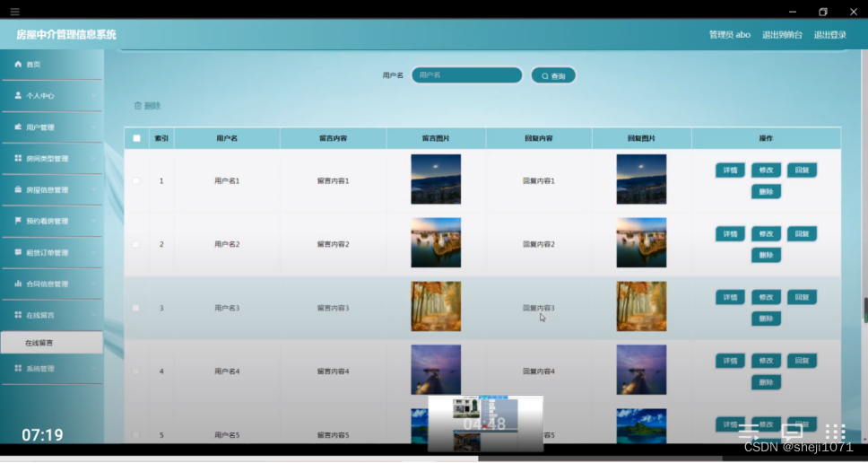Viewport: 868px width, 463px height.
Task: Click the 索引 column header
Action: coord(161,138)
